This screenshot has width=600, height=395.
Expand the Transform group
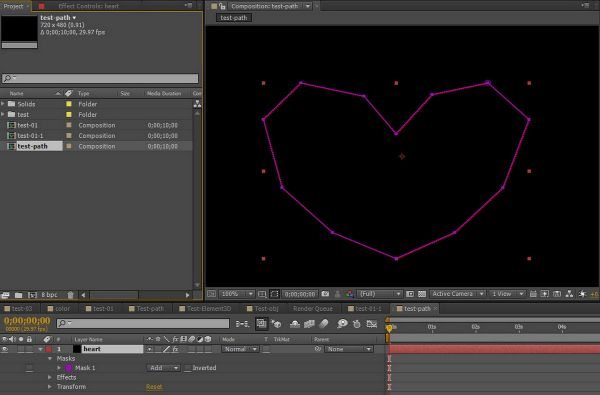pos(50,387)
